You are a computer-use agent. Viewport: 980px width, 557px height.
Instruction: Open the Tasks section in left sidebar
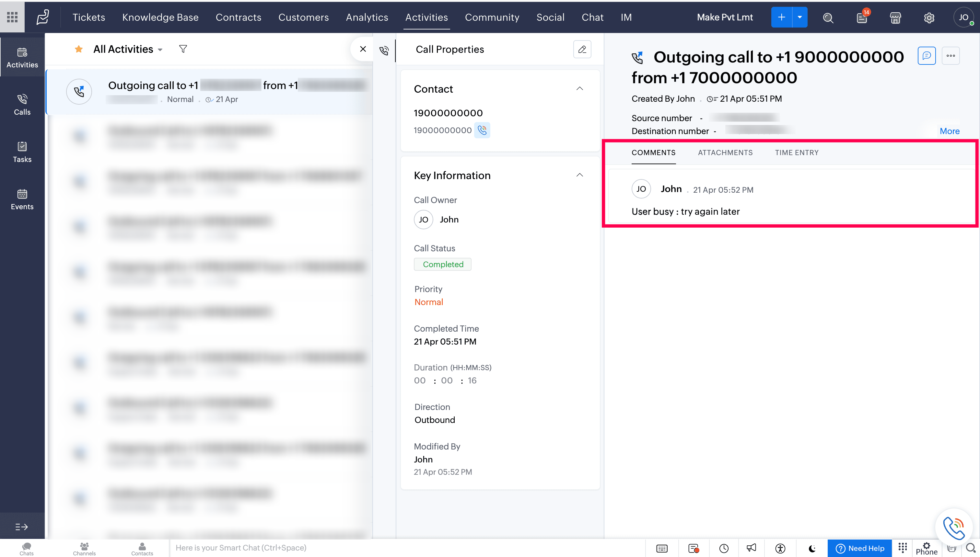point(22,152)
